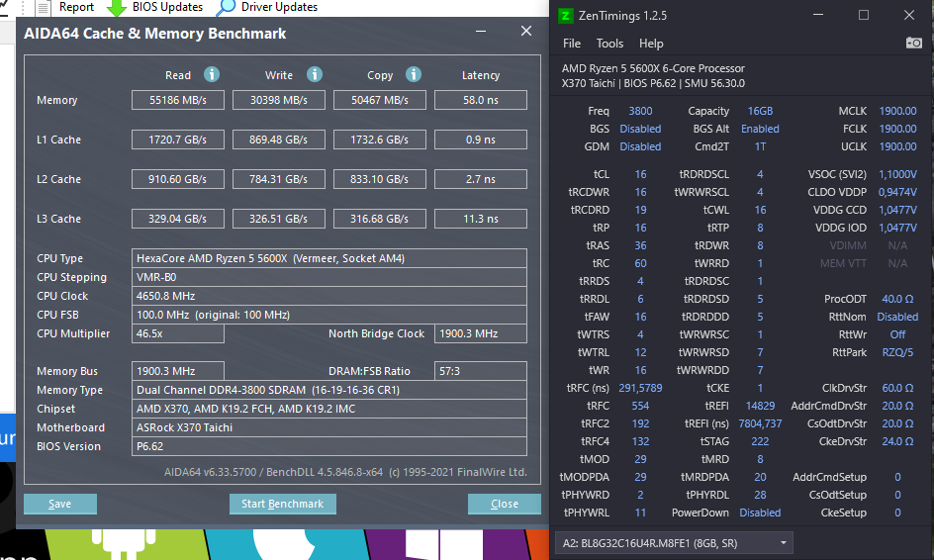
Task: Open Driver Updates in the toolbar
Action: point(279,7)
